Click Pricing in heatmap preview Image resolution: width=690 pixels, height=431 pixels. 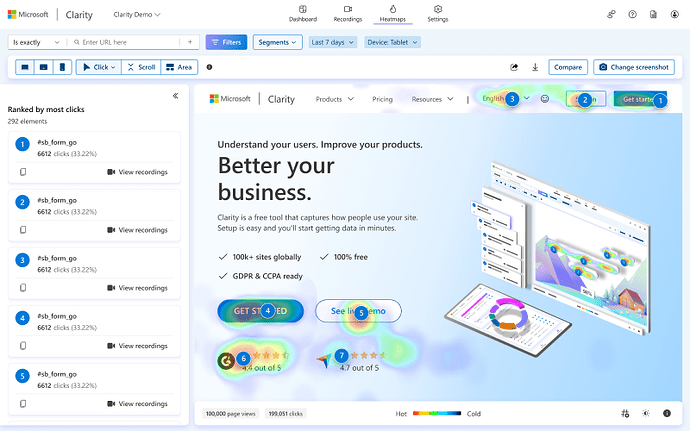click(382, 99)
